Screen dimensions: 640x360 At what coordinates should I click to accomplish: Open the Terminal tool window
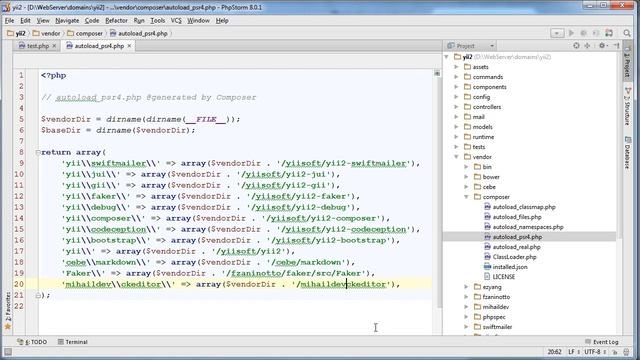tap(73, 342)
